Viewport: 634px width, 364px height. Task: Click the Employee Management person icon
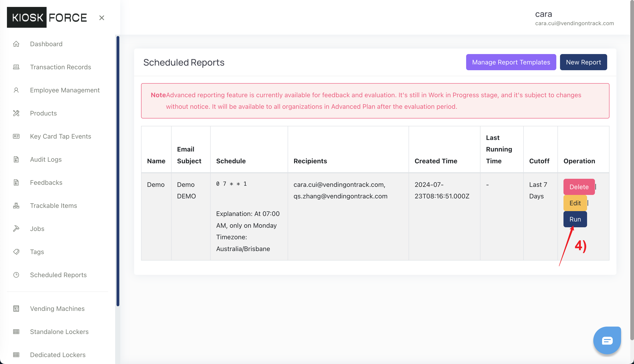[x=16, y=90]
